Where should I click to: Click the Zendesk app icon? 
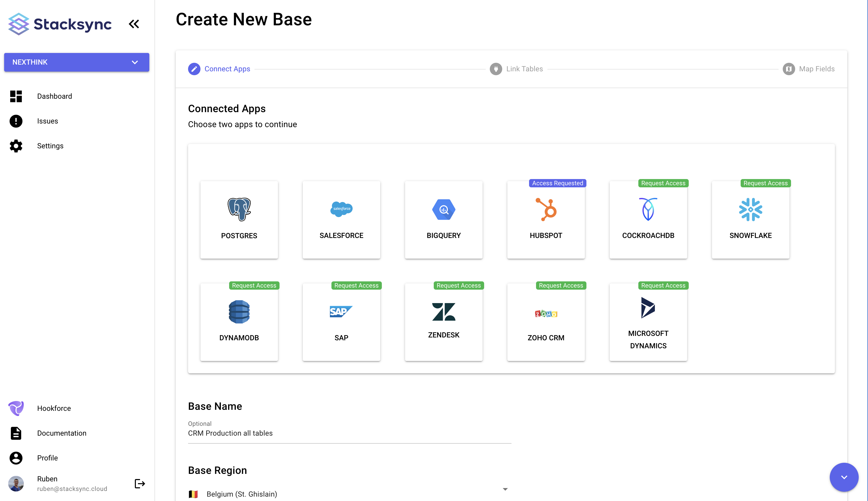444,312
